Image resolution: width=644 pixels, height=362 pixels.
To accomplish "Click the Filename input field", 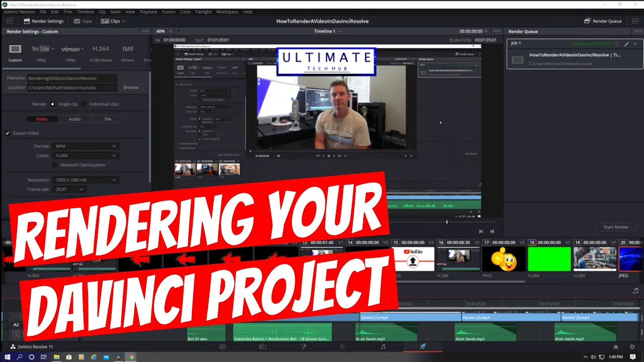I will click(x=72, y=78).
